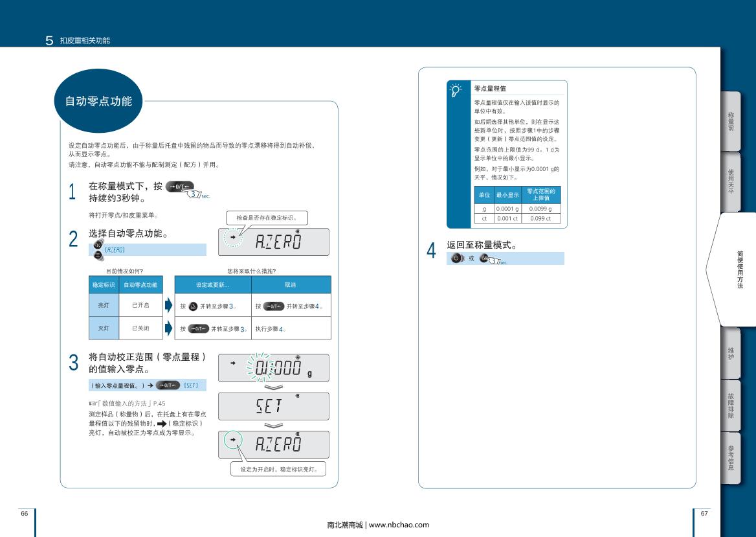Viewport: 756px width, 537px height.
Task: Click the power button icon in step 4
Action: tap(456, 258)
